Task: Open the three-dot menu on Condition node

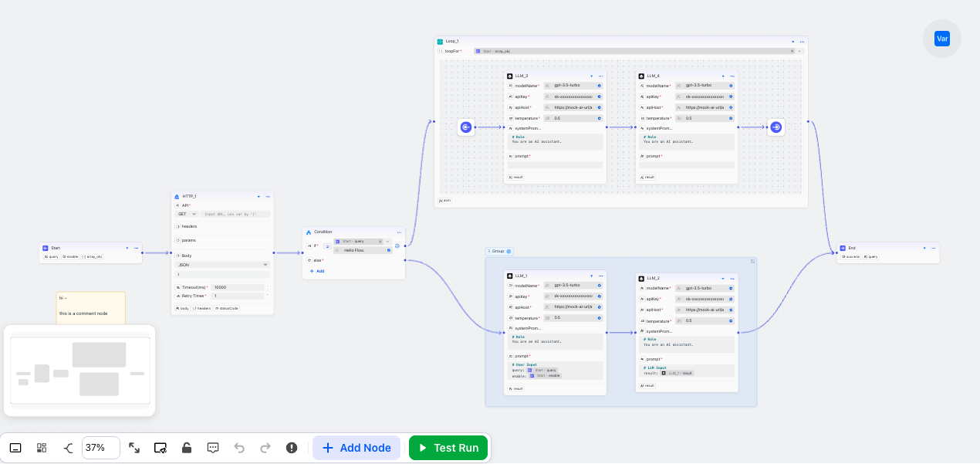Action: (x=399, y=232)
